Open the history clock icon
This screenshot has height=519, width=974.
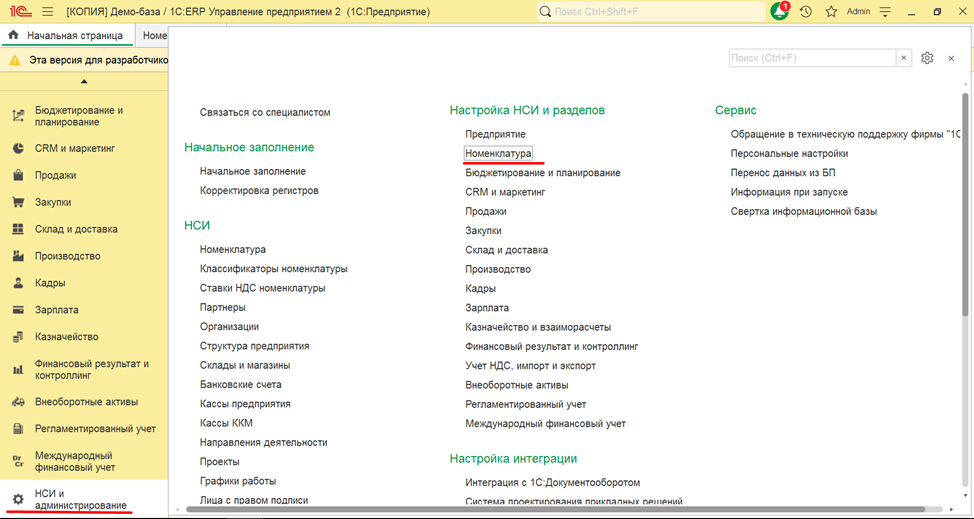(x=806, y=12)
